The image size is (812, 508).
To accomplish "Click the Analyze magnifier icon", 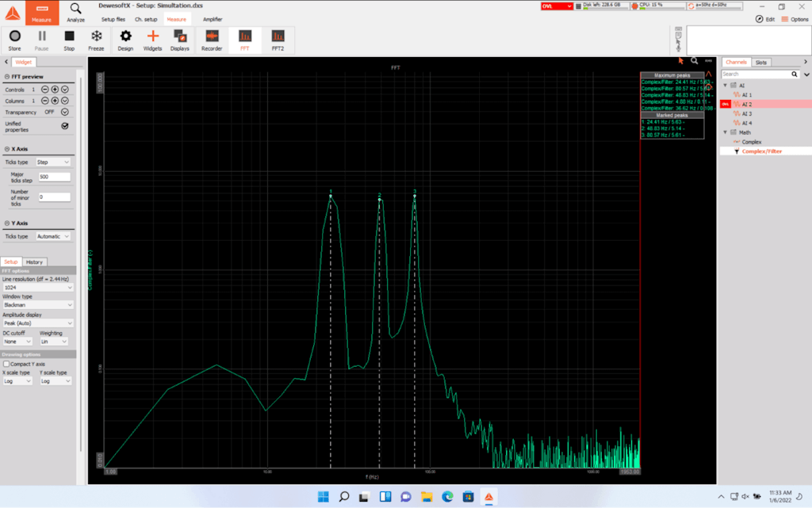I will pyautogui.click(x=76, y=11).
